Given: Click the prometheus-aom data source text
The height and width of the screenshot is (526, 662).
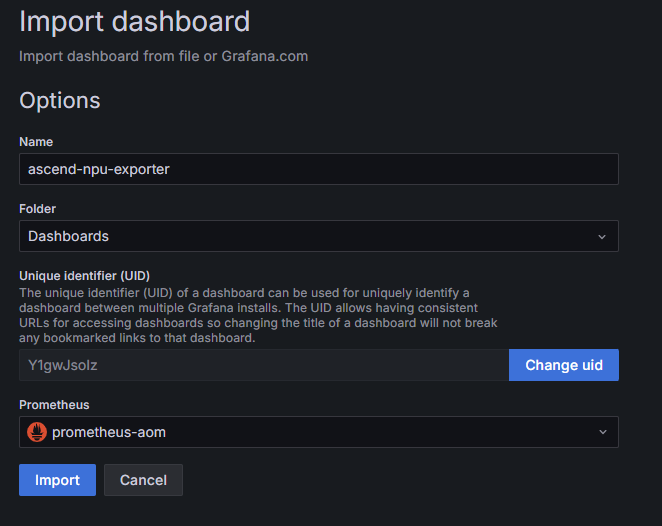Looking at the screenshot, I should coord(109,432).
